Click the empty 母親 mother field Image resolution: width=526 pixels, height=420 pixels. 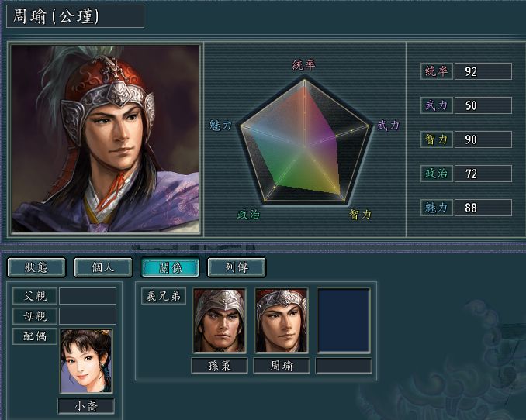coord(88,316)
